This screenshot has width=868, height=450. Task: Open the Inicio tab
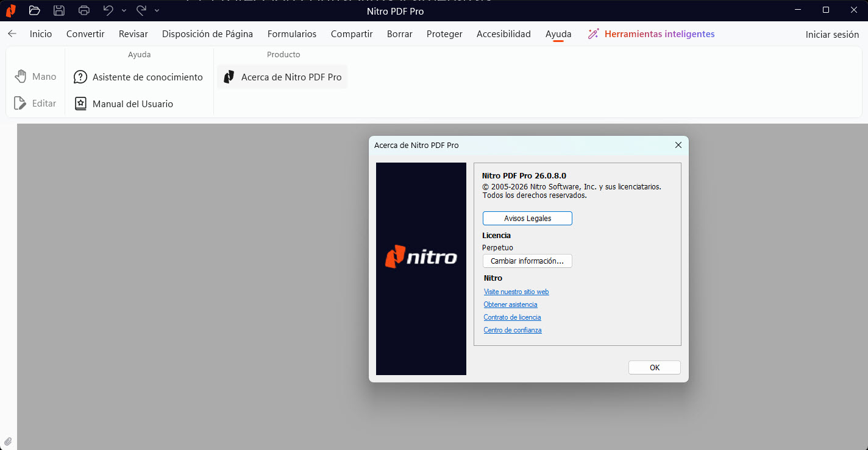[x=41, y=34]
